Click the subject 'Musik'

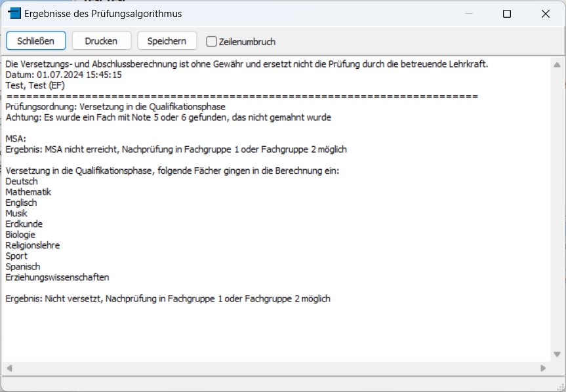pyautogui.click(x=16, y=213)
